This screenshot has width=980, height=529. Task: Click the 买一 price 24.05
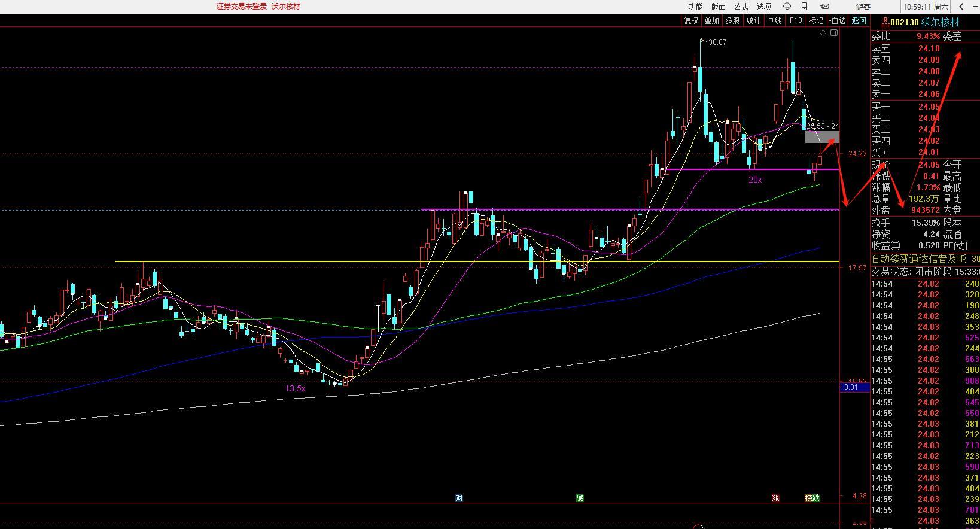click(929, 107)
